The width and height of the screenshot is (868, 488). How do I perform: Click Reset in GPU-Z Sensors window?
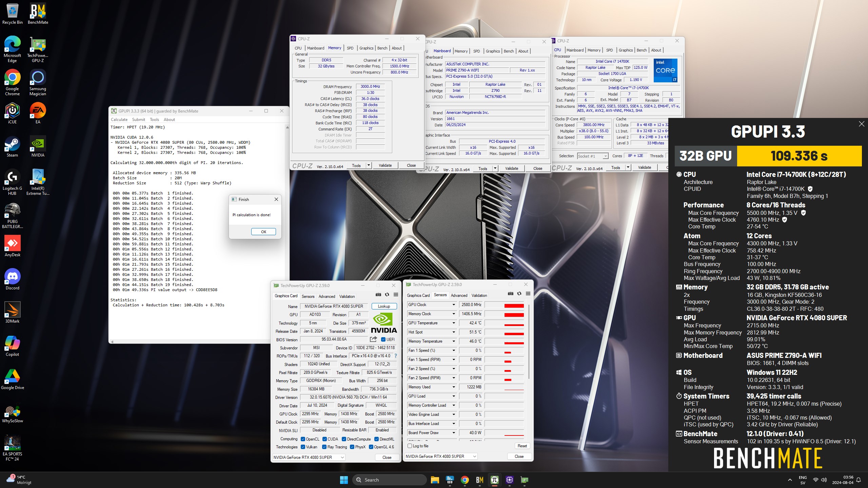coord(522,446)
